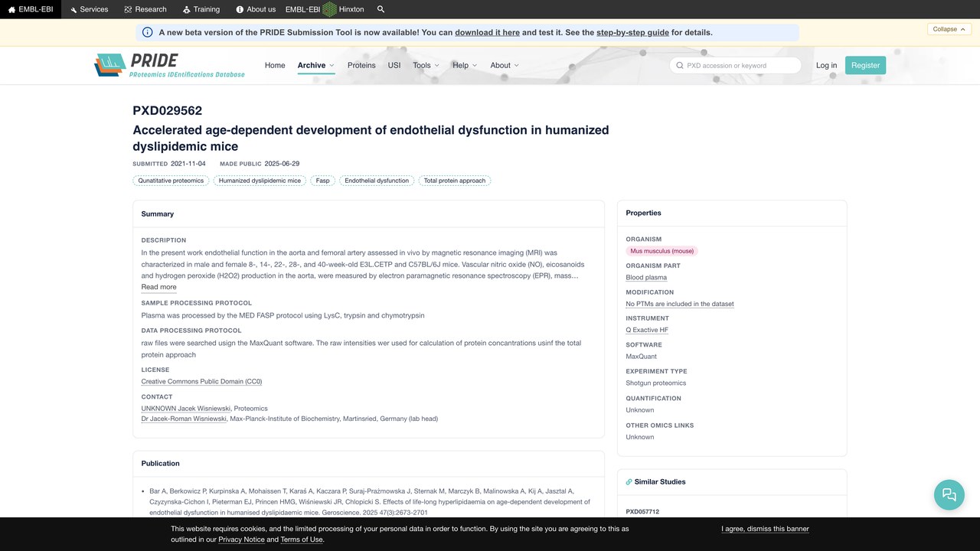
Task: Click the info icon in the beta banner
Action: 147,32
